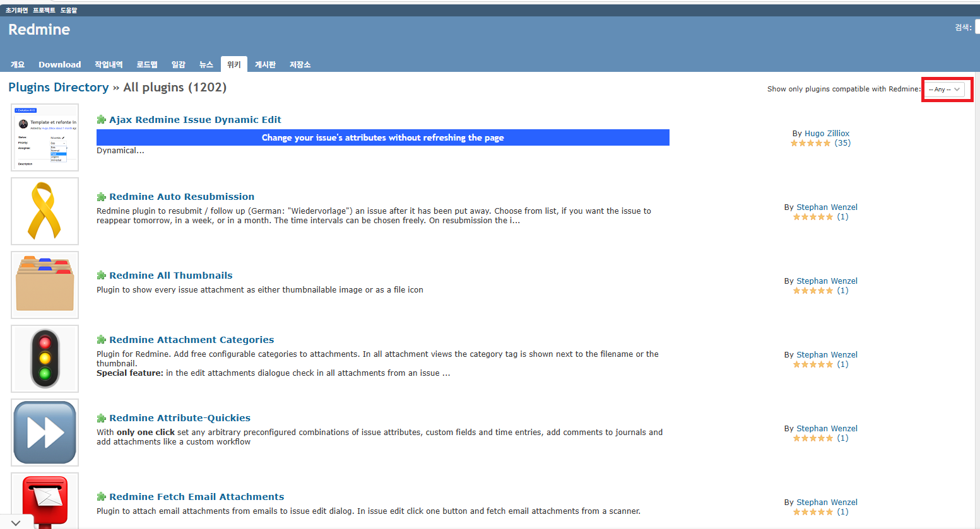Click the Plugins Directory breadcrumb link
The image size is (980, 529).
pyautogui.click(x=59, y=87)
